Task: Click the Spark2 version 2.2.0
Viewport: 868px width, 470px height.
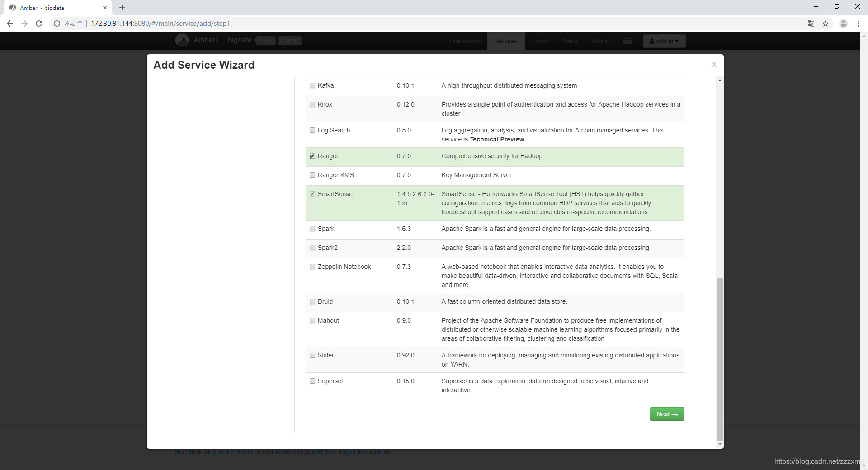Action: pyautogui.click(x=404, y=248)
